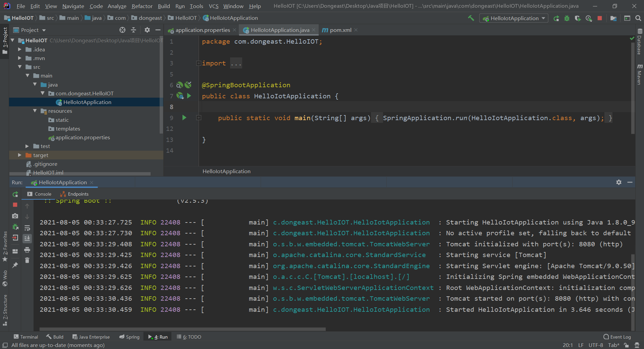Click dongeast breadcrumb in navigation bar
Viewport: 644px width, 349px height.
[147, 18]
